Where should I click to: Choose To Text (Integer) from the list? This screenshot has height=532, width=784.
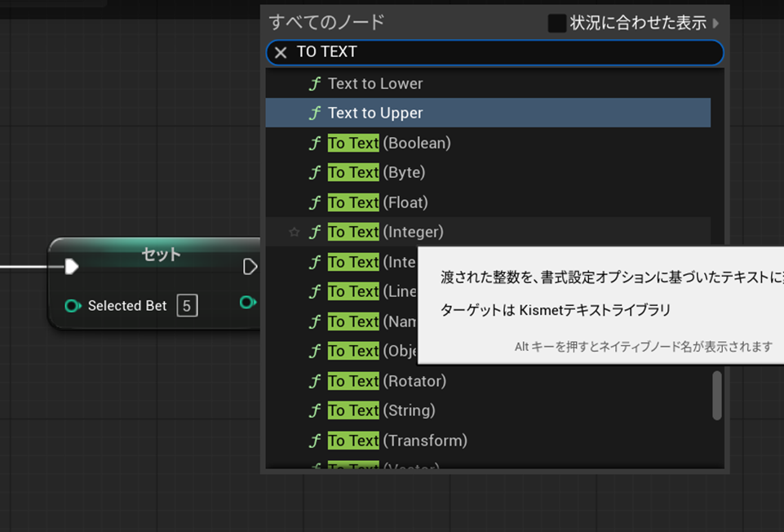385,233
